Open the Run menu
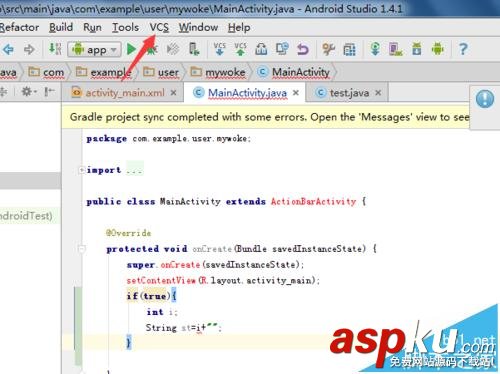The width and height of the screenshot is (500, 374). tap(92, 27)
